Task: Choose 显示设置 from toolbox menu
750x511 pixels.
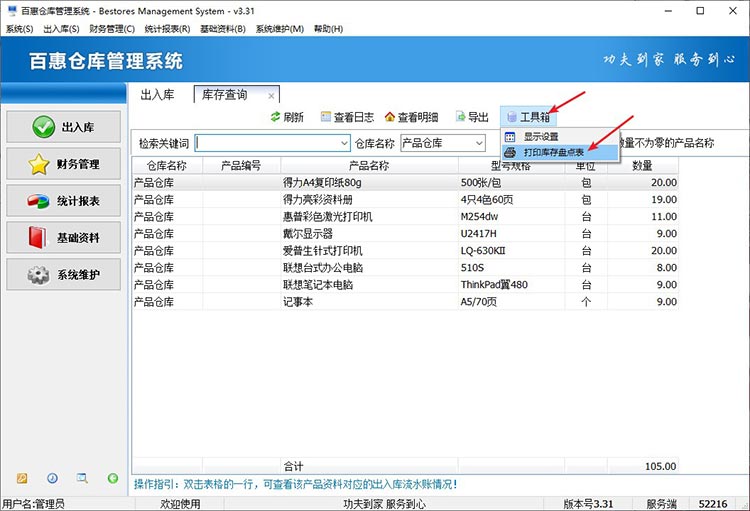Action: coord(560,137)
